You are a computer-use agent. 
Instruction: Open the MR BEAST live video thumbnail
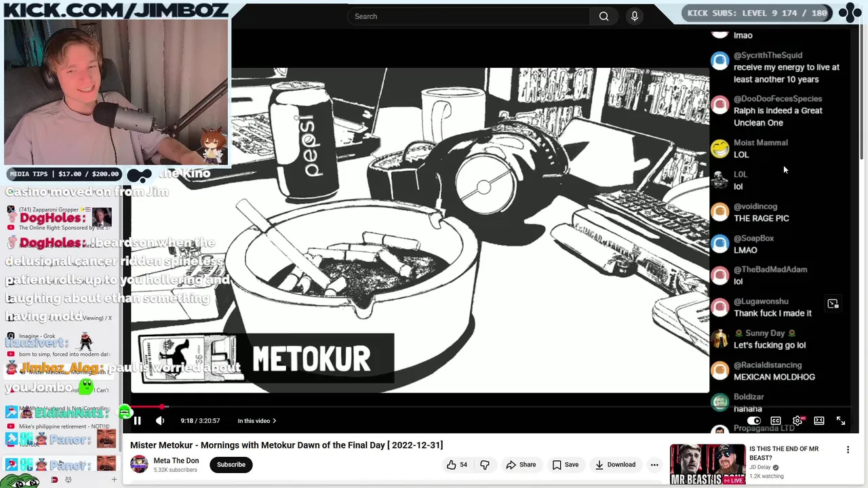click(x=707, y=465)
